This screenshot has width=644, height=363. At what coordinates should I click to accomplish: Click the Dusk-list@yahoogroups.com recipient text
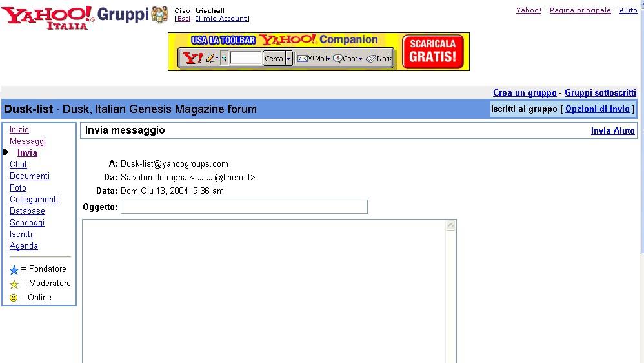click(x=174, y=164)
